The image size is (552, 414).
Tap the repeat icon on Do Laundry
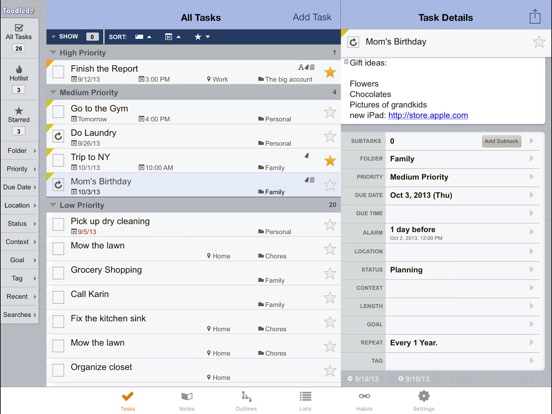(58, 136)
